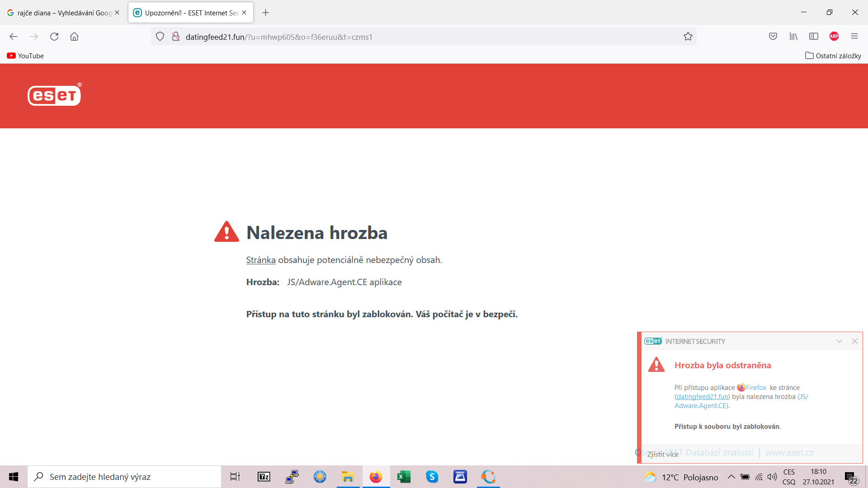Open the round globe app on the taskbar
Image resolution: width=868 pixels, height=488 pixels.
[320, 477]
